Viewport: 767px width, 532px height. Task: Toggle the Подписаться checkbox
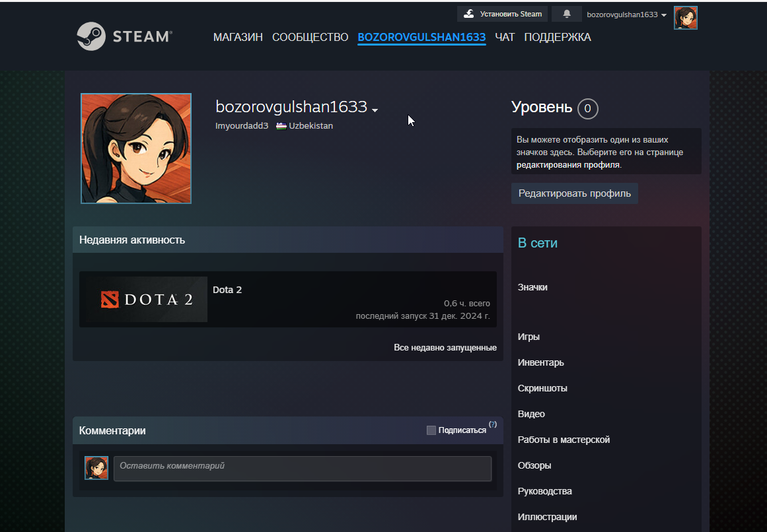pos(431,430)
